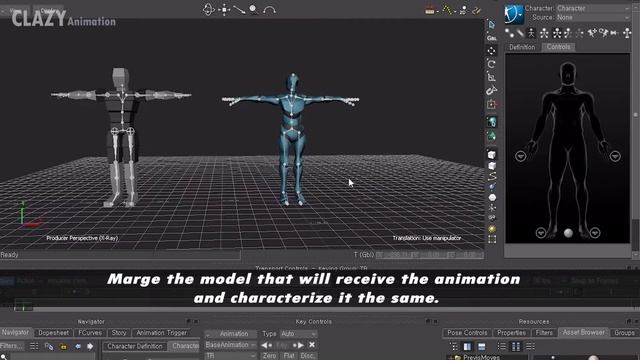
Task: Switch to the Controls tab
Action: 558,47
